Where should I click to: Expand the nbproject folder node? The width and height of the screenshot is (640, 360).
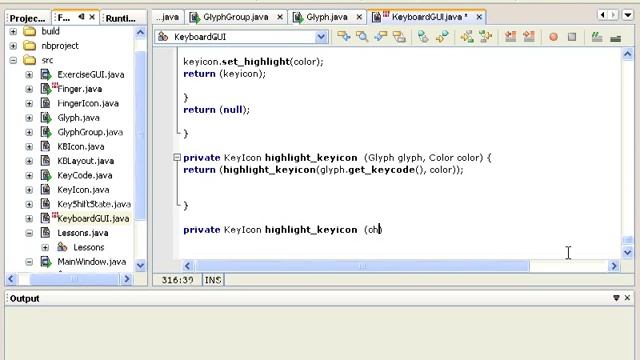point(13,46)
